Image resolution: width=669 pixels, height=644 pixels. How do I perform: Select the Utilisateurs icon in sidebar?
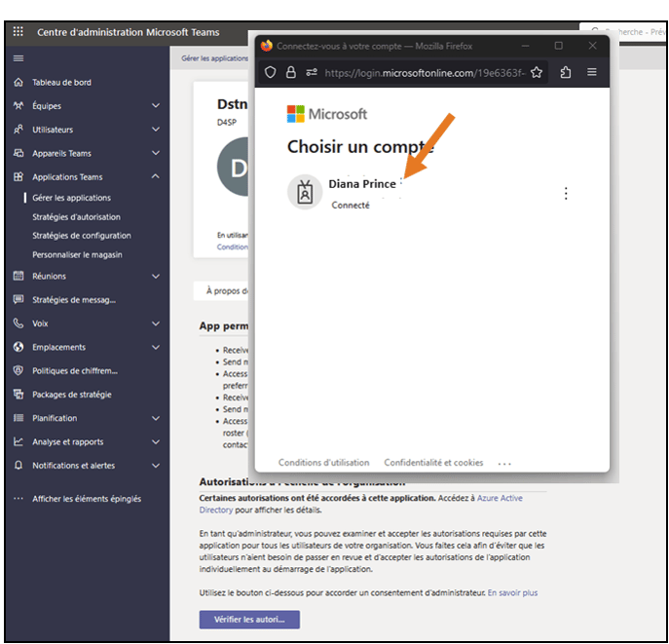point(19,130)
